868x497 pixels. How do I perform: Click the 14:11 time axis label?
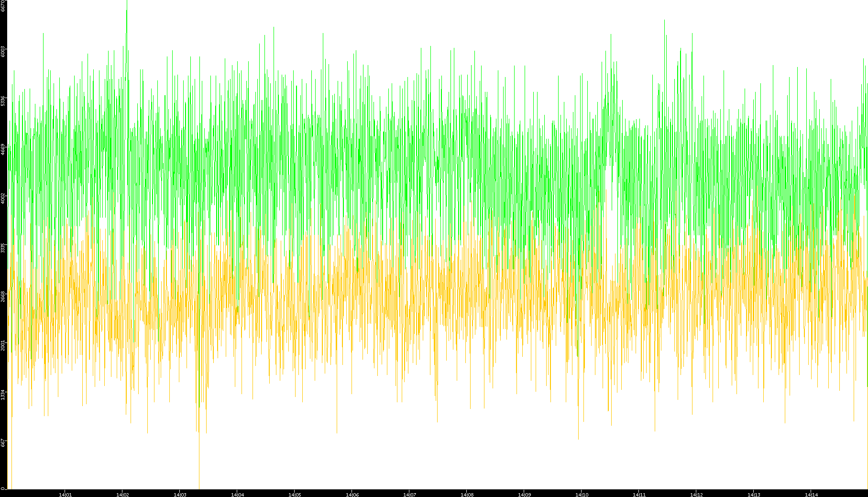click(x=639, y=495)
